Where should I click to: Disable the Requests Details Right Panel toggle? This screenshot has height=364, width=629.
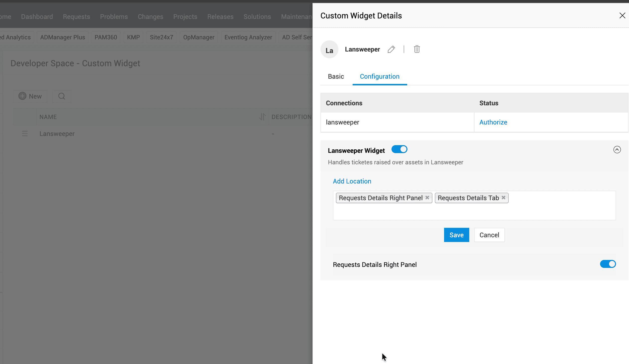pyautogui.click(x=608, y=264)
